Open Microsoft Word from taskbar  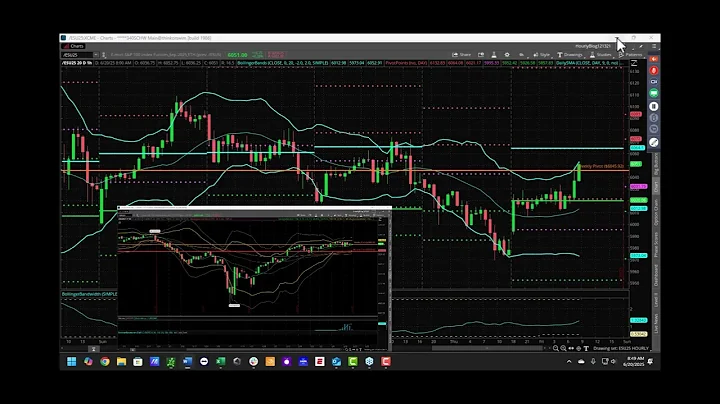(x=187, y=362)
